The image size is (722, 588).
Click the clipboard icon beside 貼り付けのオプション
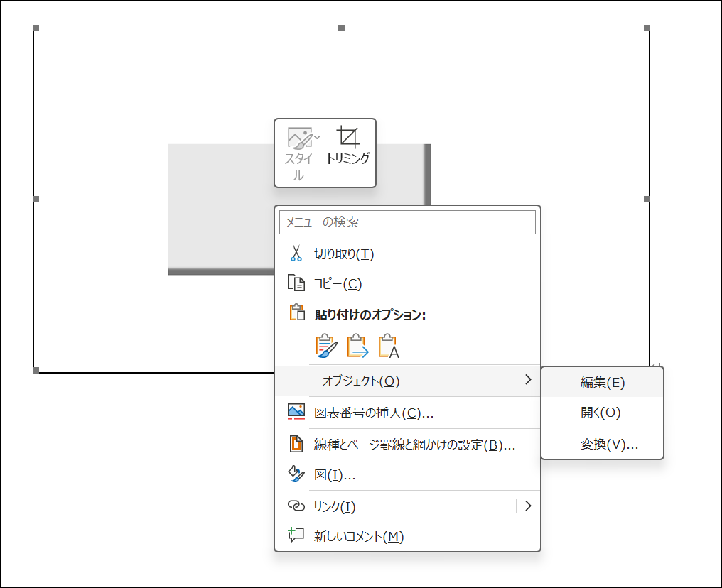(297, 312)
